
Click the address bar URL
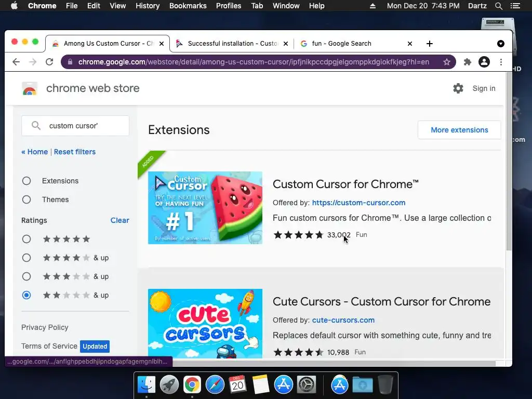coord(254,62)
